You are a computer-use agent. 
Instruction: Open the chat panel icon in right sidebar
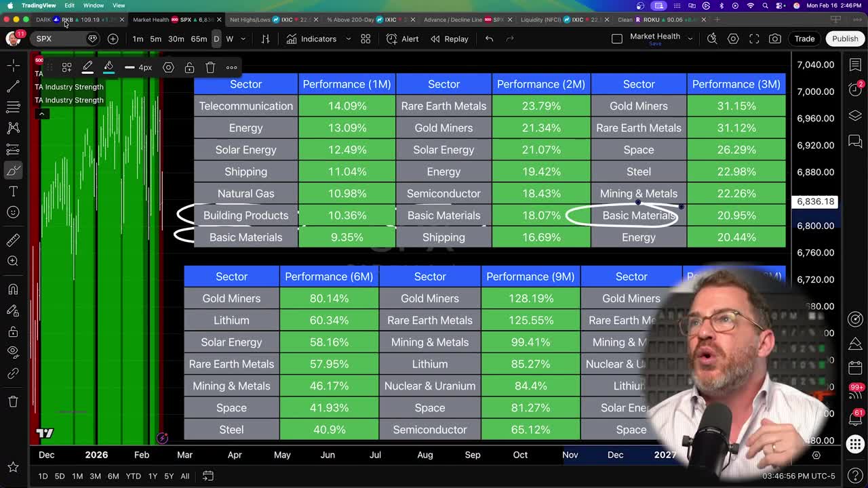pyautogui.click(x=855, y=141)
